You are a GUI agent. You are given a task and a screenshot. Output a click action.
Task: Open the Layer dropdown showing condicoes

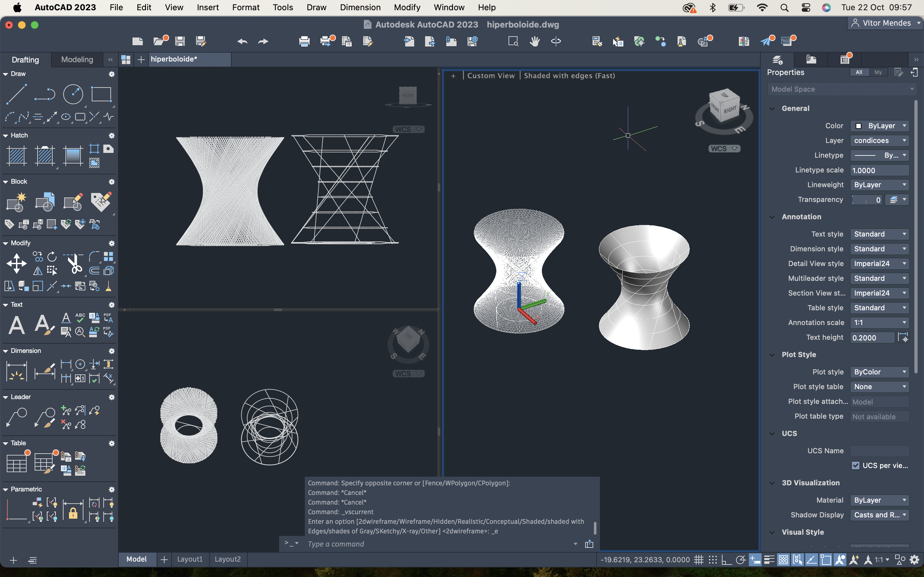[879, 140]
